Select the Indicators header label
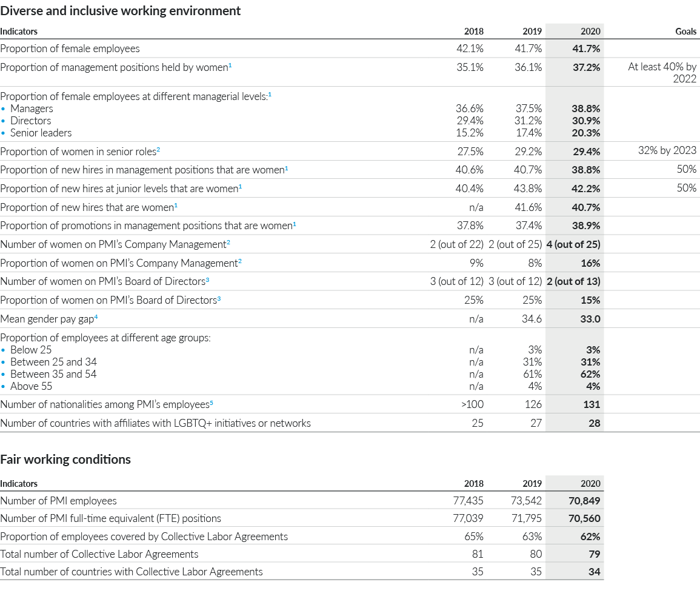This screenshot has width=700, height=602. (17, 31)
